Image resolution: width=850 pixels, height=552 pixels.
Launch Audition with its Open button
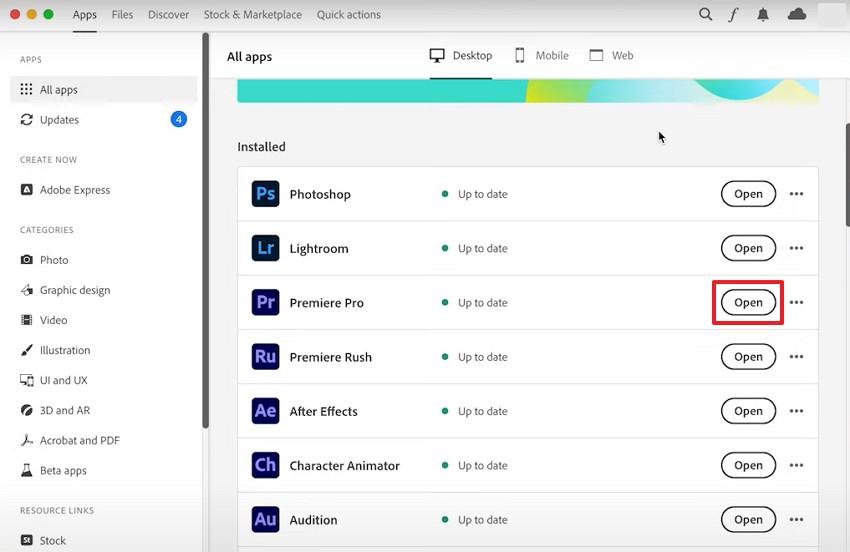click(x=748, y=519)
